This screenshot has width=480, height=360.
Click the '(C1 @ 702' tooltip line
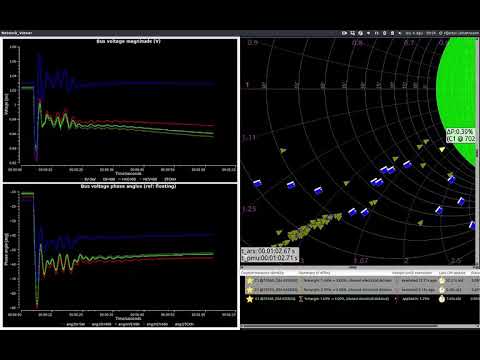click(x=461, y=139)
